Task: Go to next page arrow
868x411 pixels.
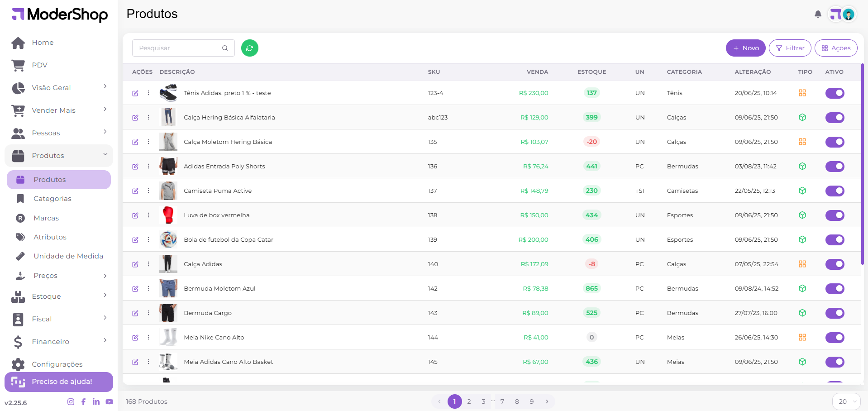Action: [547, 401]
